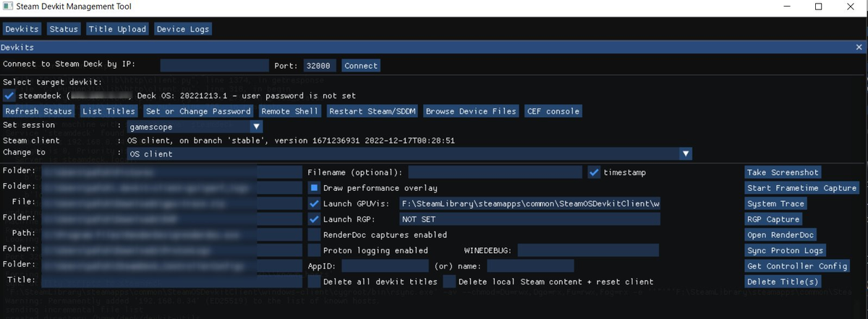Click the RGP path field showing NOT SET
The height and width of the screenshot is (319, 868).
(529, 219)
